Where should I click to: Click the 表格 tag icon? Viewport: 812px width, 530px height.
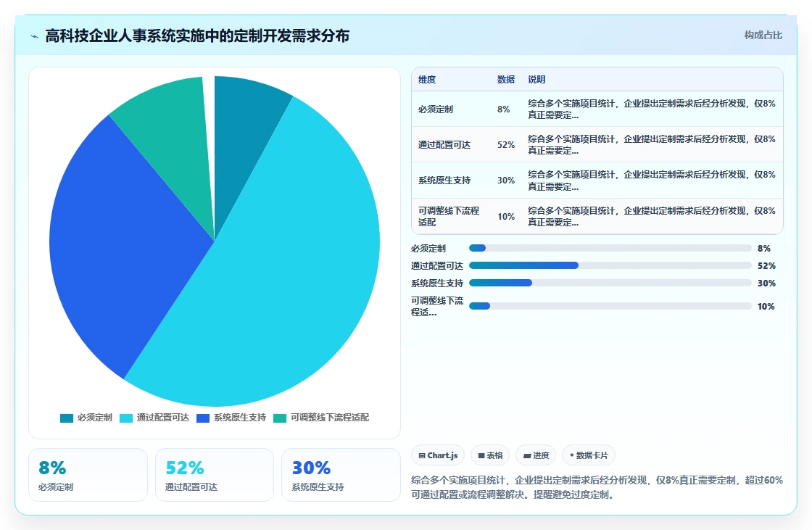(481, 455)
